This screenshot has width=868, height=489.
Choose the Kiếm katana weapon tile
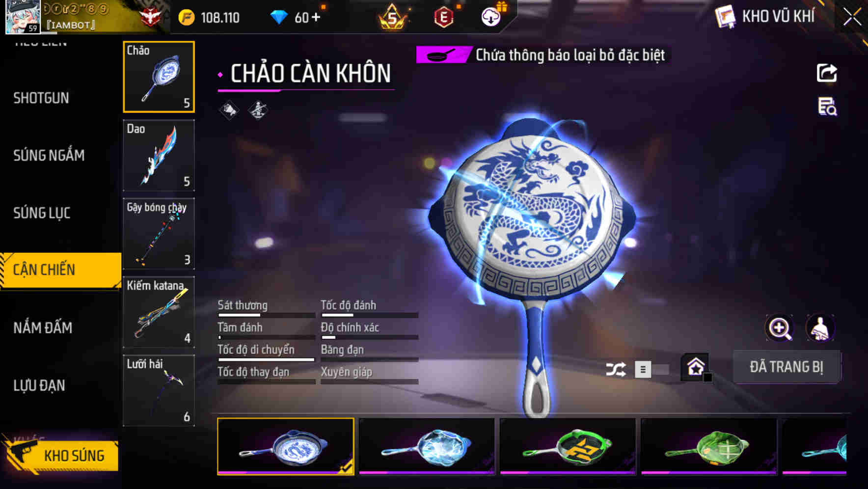pyautogui.click(x=159, y=312)
